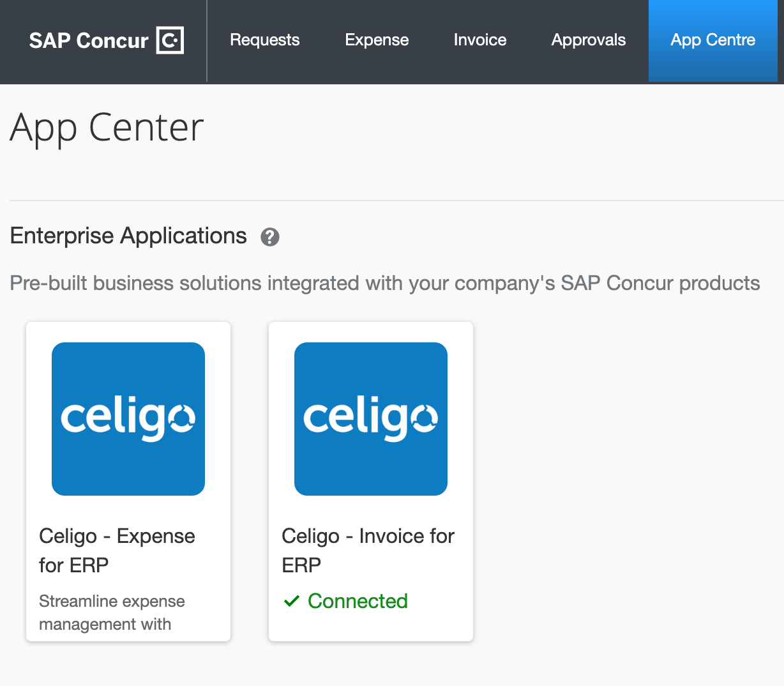Screen dimensions: 784x686
Task: Click the Pre-built business solutions subtitle text
Action: (x=384, y=283)
